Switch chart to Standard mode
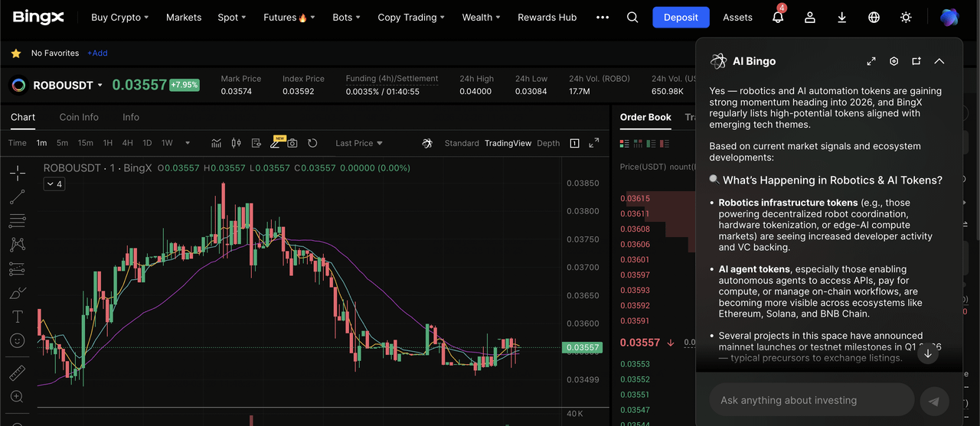Viewport: 980px width, 426px height. [462, 143]
